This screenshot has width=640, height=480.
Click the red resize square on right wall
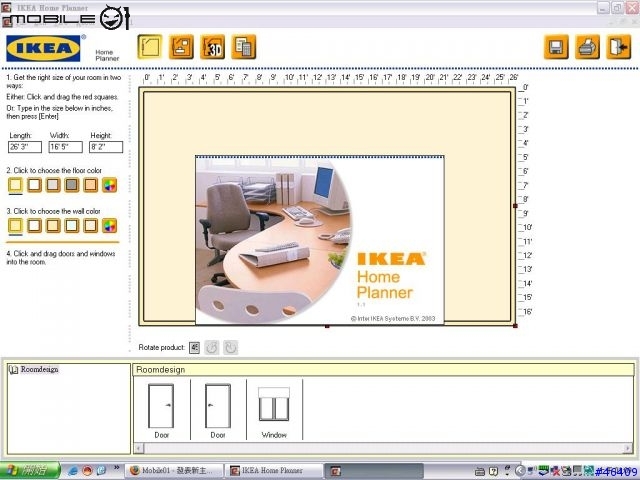[515, 206]
